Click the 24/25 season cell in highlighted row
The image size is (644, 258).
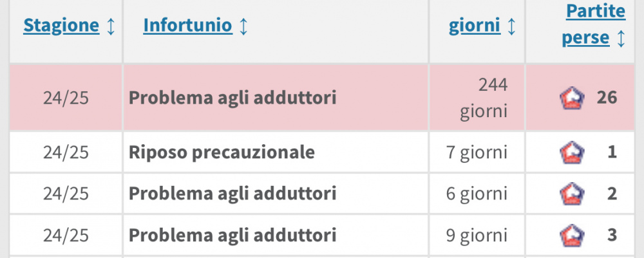66,98
